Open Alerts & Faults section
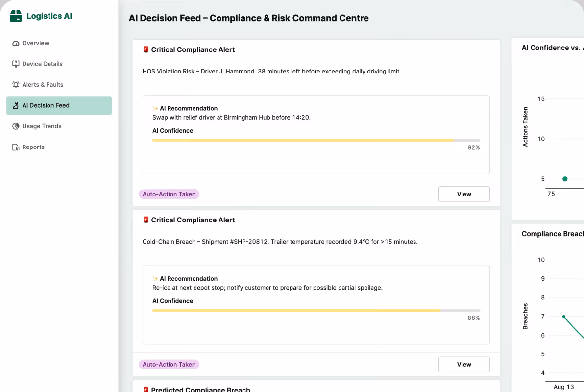This screenshot has height=392, width=584. click(59, 85)
